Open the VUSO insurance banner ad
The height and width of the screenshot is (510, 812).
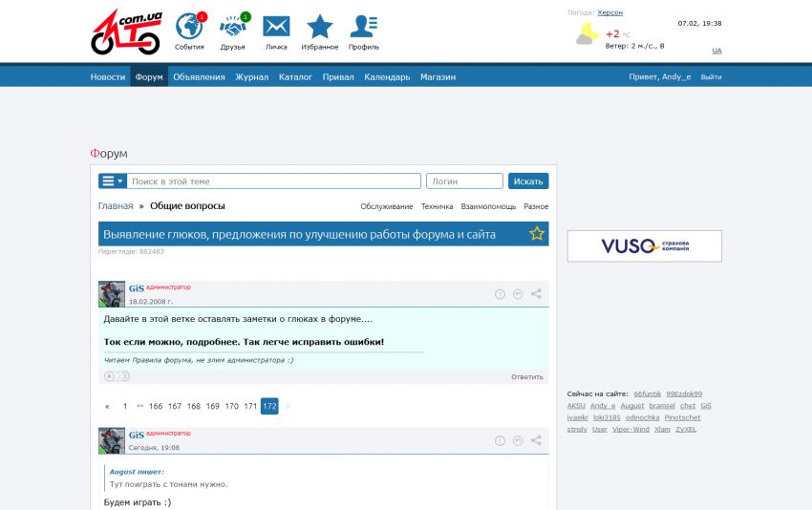tap(644, 246)
